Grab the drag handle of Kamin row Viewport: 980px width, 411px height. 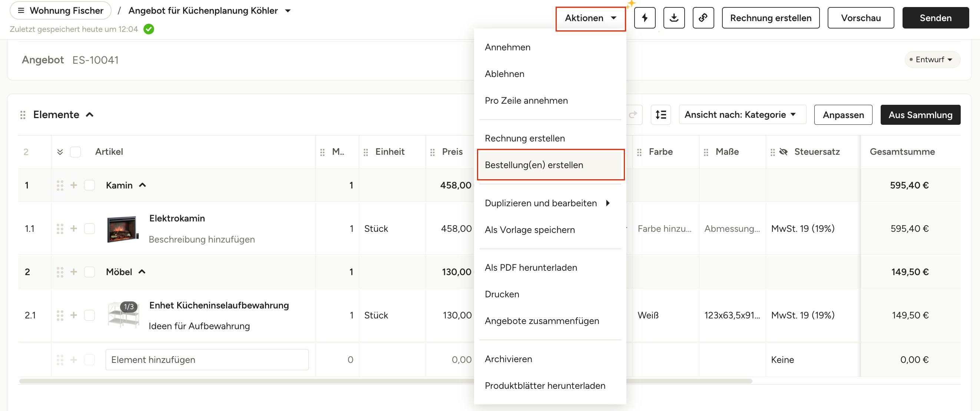pyautogui.click(x=60, y=185)
